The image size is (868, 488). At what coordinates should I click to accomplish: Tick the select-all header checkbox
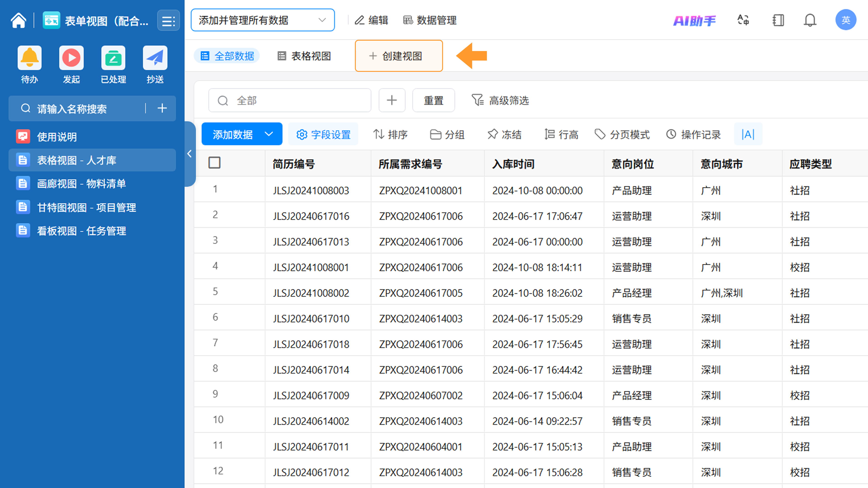(x=214, y=163)
